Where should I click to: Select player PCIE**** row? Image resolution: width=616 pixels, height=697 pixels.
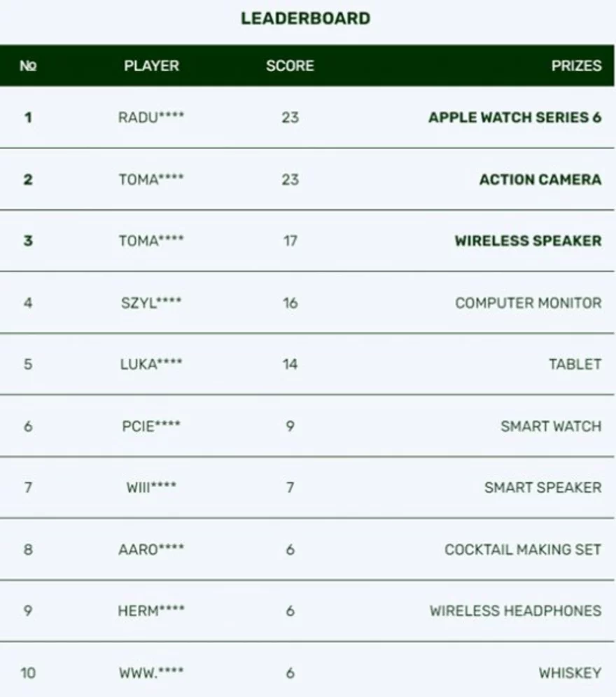pyautogui.click(x=151, y=426)
